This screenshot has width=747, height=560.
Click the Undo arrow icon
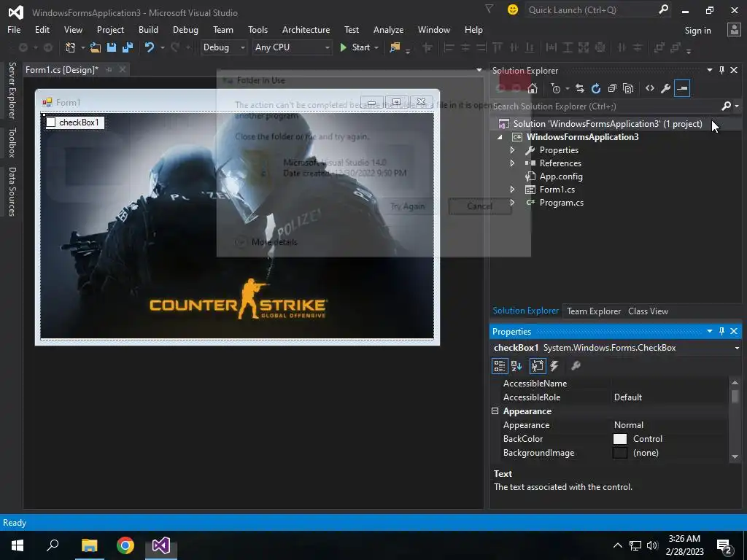tap(150, 47)
